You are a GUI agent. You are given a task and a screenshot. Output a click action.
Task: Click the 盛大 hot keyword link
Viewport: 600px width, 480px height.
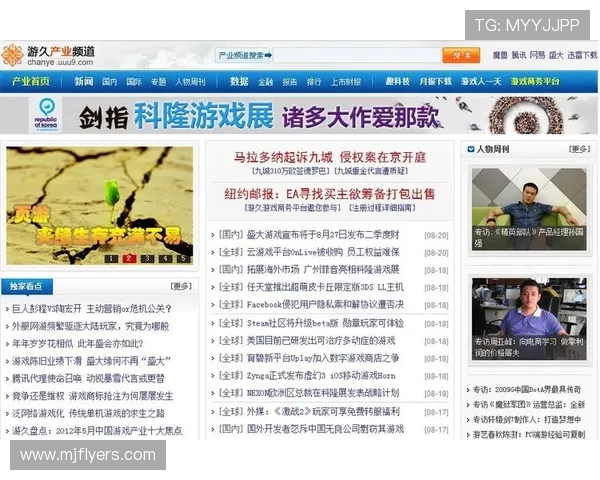[556, 56]
